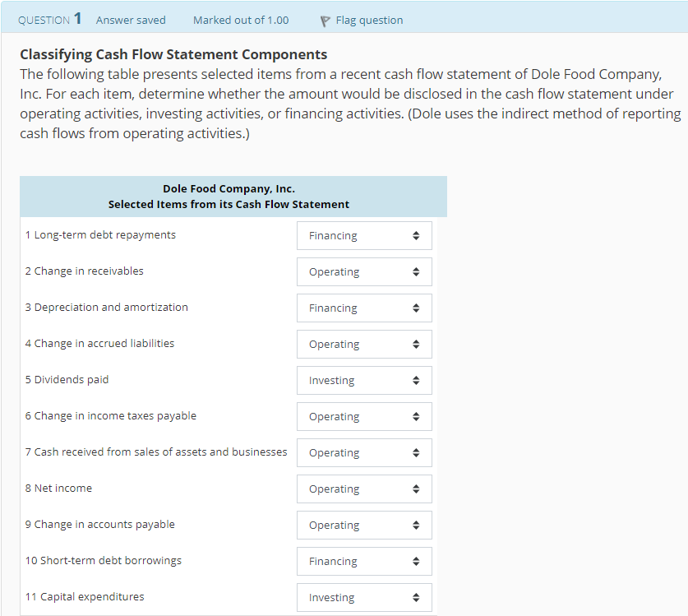Click the 'Marked out of 1.00' text
This screenshot has height=616, width=688.
click(x=241, y=21)
